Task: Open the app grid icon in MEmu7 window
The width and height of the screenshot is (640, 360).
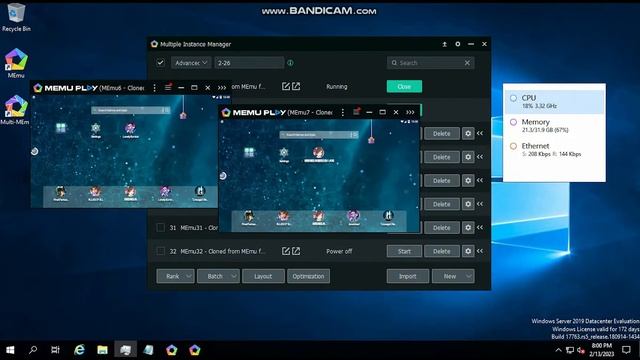Action: [249, 153]
